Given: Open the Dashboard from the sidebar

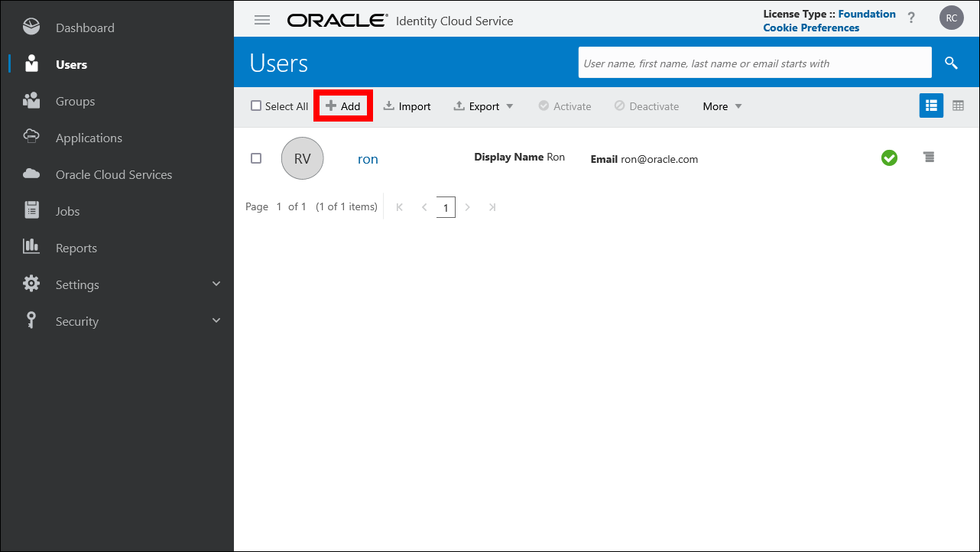Looking at the screenshot, I should click(x=84, y=27).
